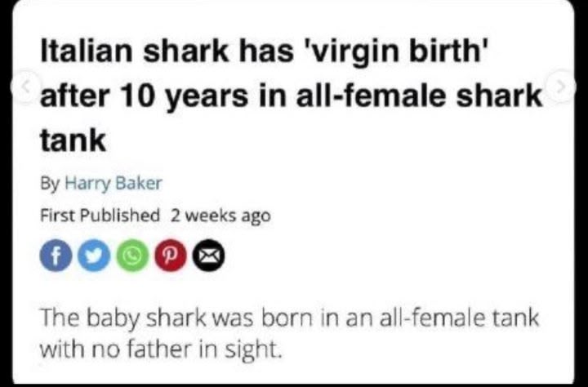This screenshot has width=588, height=387.
Task: Click '10 years' in the headline
Action: (x=184, y=96)
